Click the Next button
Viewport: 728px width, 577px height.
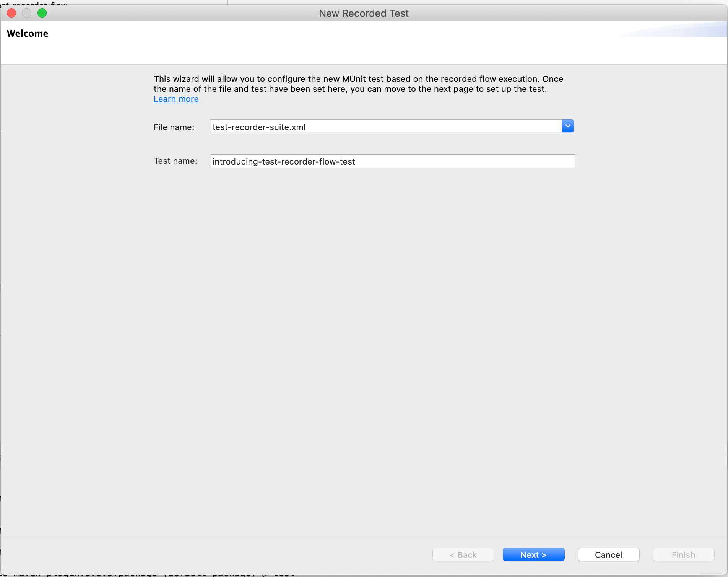click(x=533, y=554)
